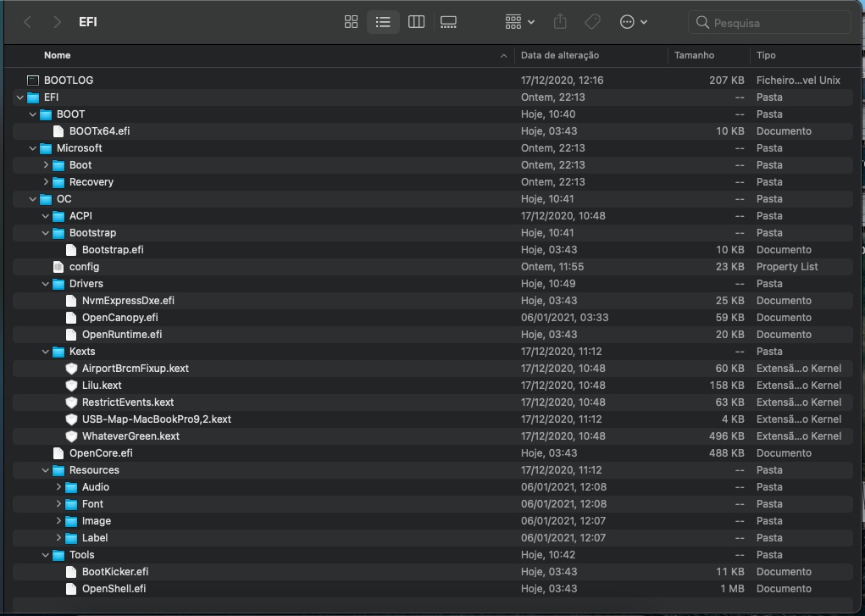Collapse the Drivers folder
This screenshot has width=865, height=616.
tap(45, 284)
